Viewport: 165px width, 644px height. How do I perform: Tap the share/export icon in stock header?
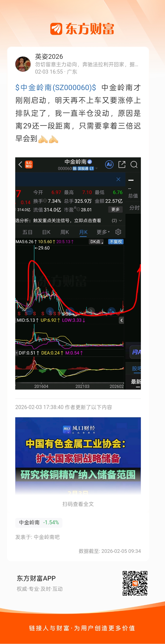pyautogui.click(x=122, y=164)
